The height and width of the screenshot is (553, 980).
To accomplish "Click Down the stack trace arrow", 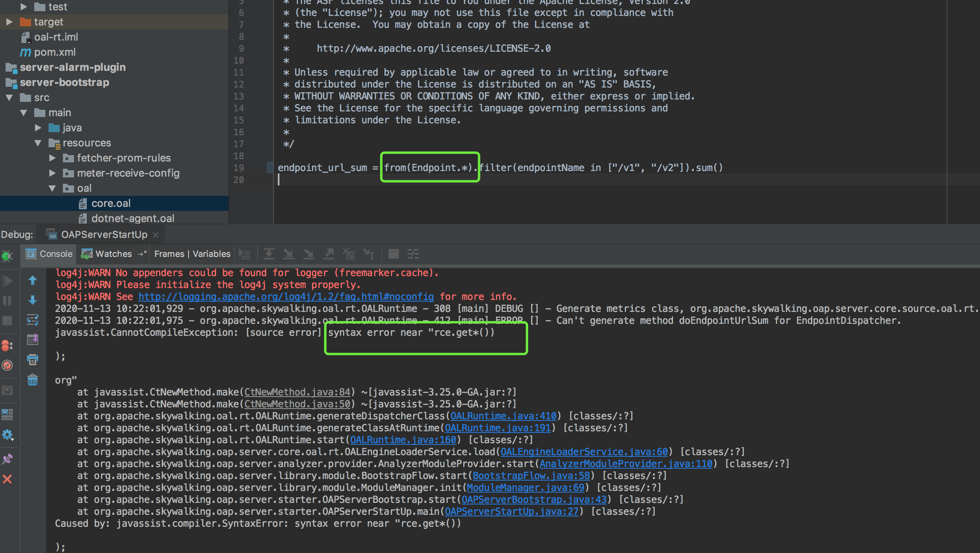I will (33, 300).
